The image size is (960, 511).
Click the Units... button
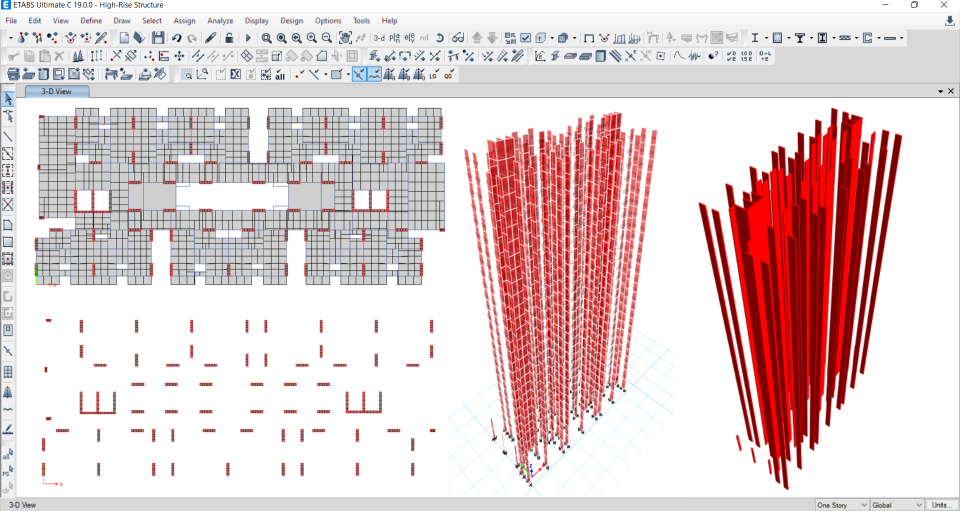[941, 505]
